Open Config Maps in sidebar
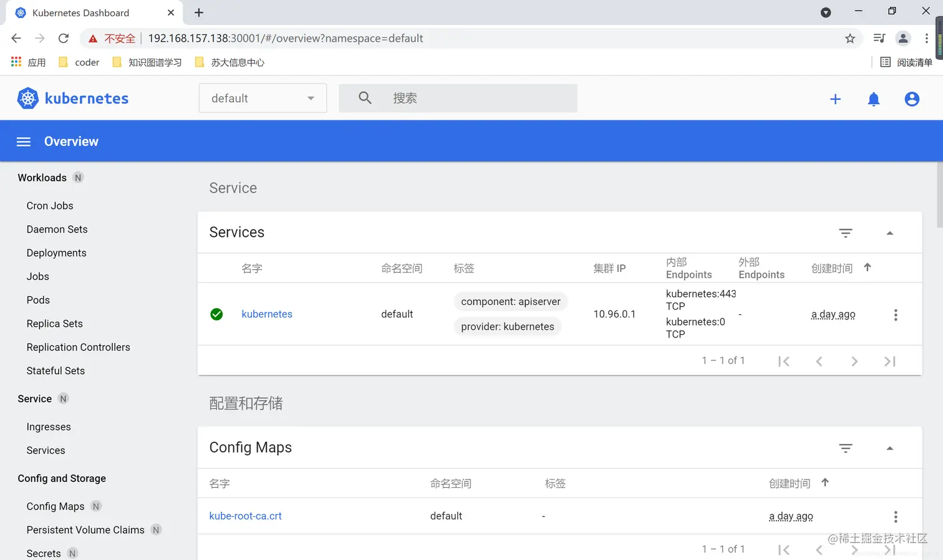Viewport: 943px width, 560px height. [x=56, y=506]
